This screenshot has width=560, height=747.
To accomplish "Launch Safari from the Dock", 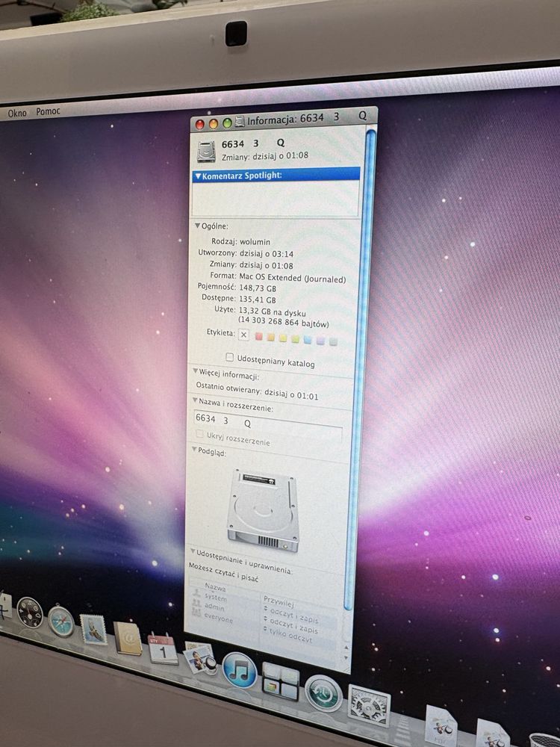I will (x=61, y=621).
